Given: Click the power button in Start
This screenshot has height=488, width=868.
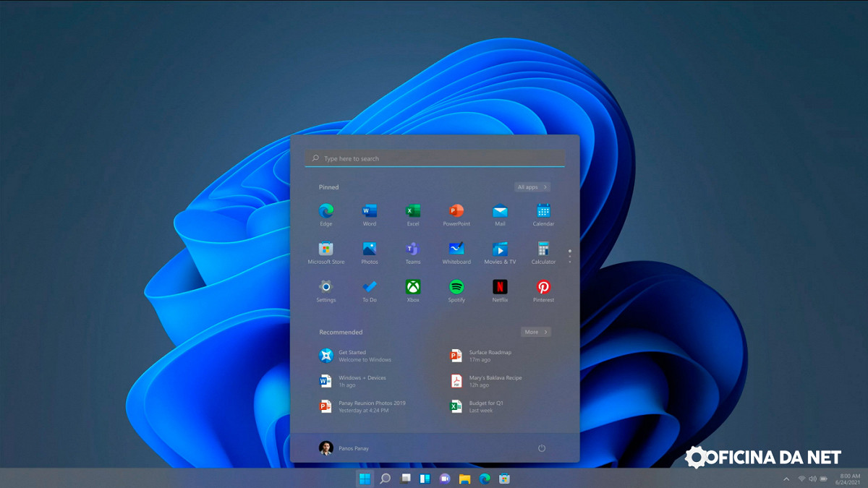Looking at the screenshot, I should (542, 448).
